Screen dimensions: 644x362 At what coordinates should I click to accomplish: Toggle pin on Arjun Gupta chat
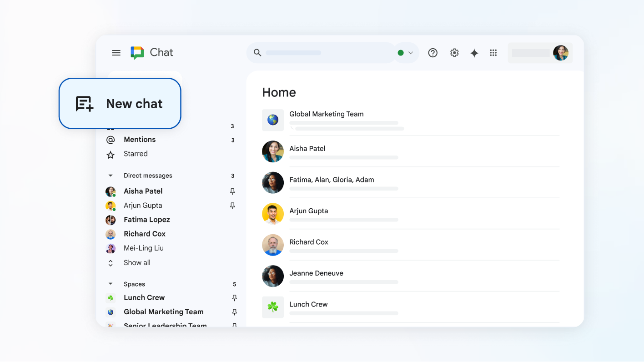232,206
